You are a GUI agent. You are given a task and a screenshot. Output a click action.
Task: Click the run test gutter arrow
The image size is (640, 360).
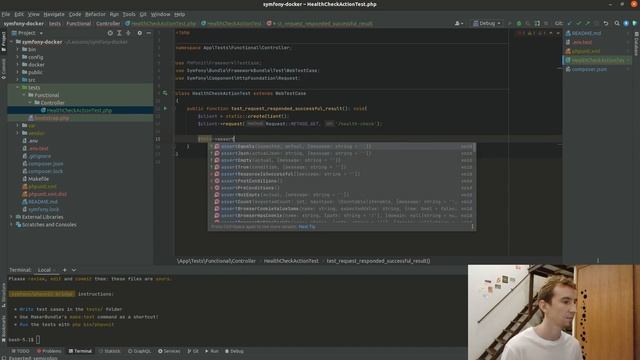165,109
